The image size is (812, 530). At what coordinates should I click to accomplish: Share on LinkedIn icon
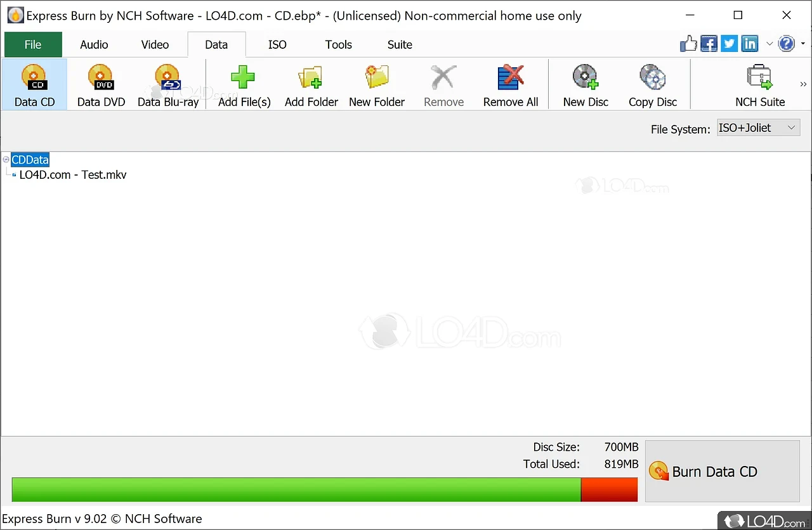pyautogui.click(x=750, y=44)
